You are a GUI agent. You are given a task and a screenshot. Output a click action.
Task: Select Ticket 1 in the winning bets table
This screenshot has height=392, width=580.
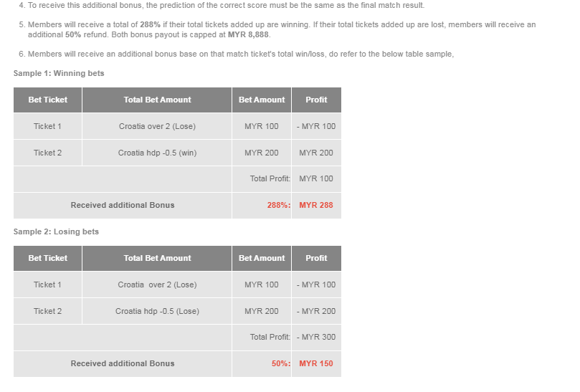point(48,126)
